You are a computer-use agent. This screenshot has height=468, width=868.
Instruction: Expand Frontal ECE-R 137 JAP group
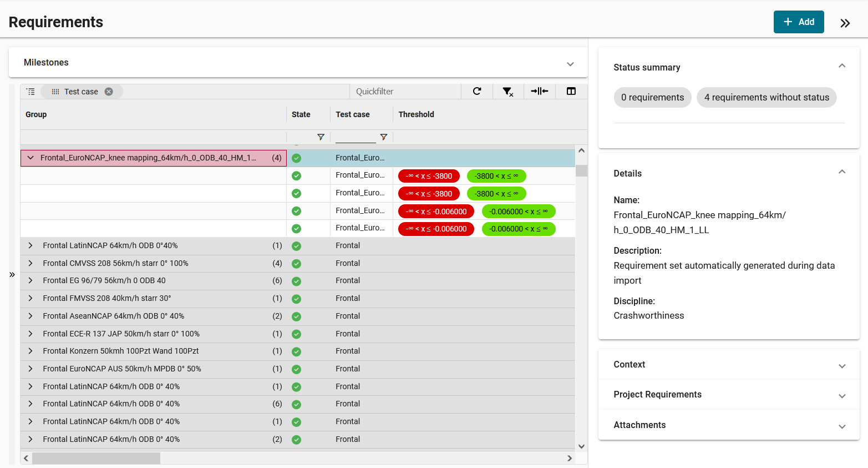(31, 334)
